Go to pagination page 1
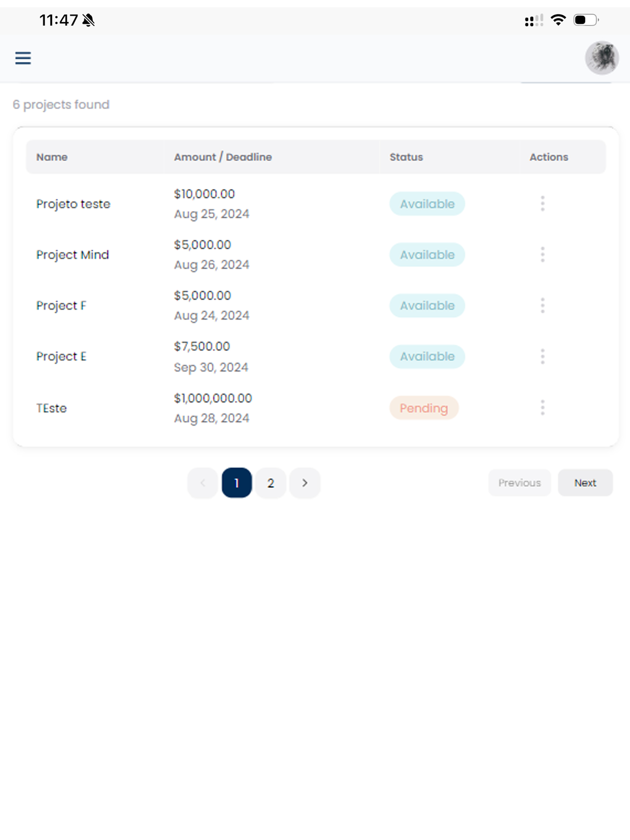 coord(237,483)
